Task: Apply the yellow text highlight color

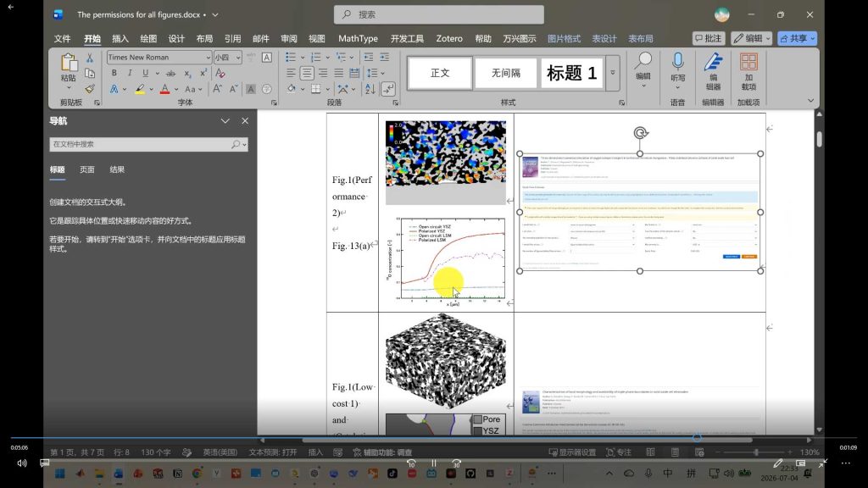Action: click(x=140, y=88)
